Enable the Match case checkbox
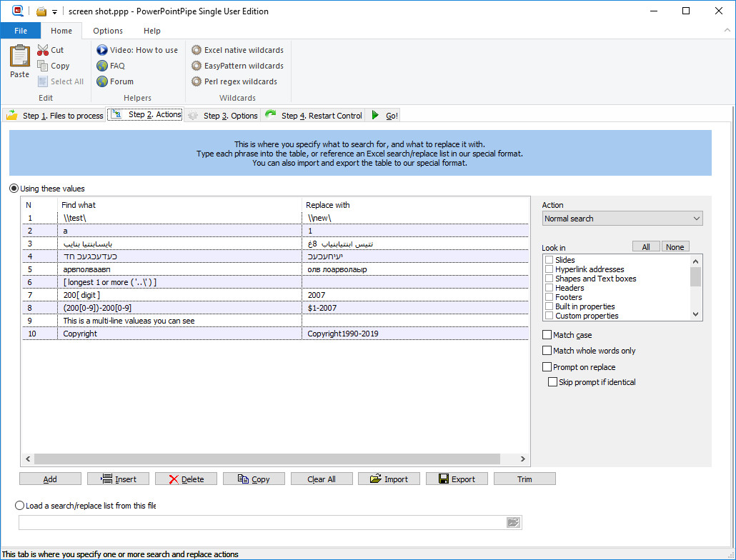 (547, 335)
